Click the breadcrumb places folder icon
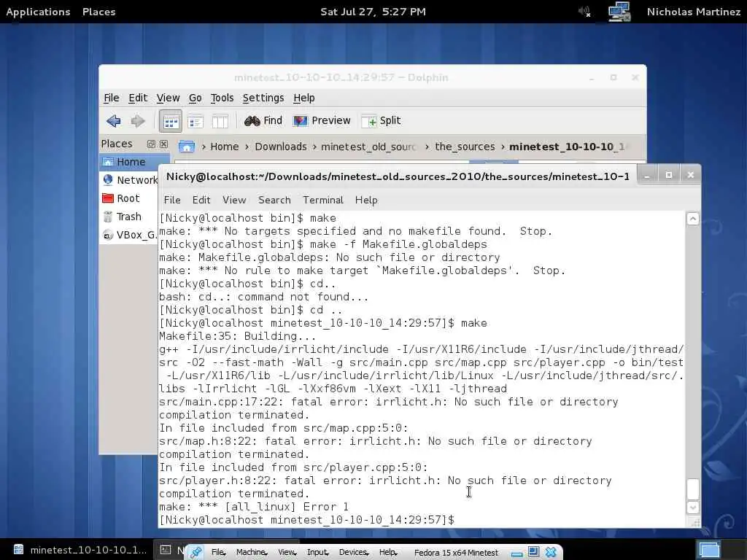Viewport: 747px width, 560px height. (187, 147)
